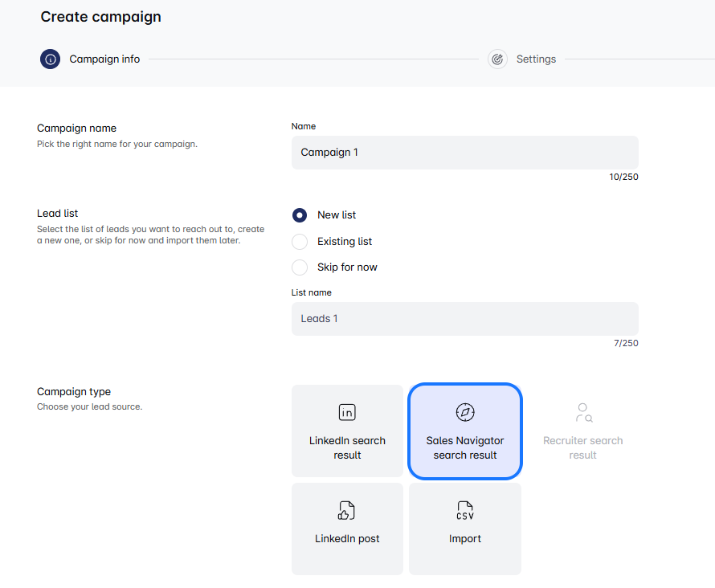Select the New list radio button

tap(300, 215)
